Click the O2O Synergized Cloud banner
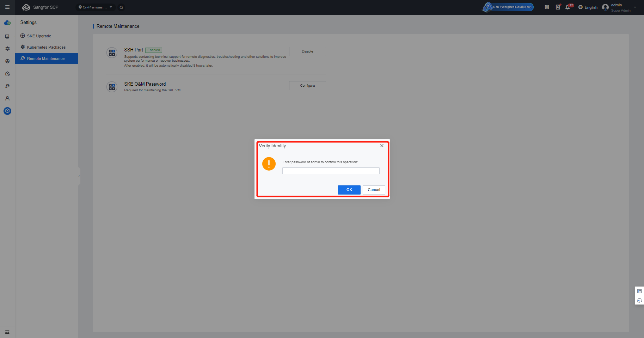The height and width of the screenshot is (338, 644). (x=508, y=7)
